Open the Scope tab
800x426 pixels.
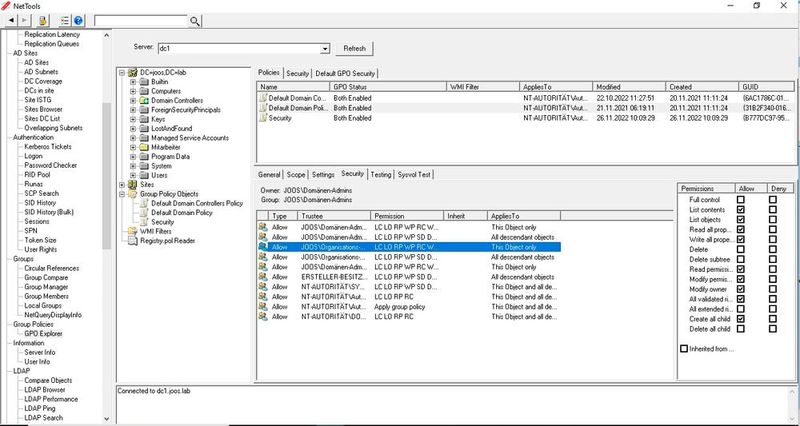[296, 174]
